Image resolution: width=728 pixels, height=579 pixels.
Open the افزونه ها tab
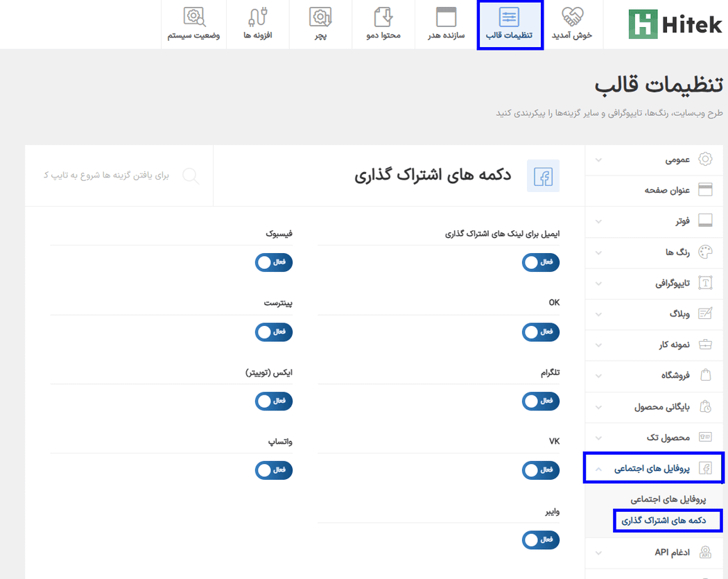click(x=258, y=24)
